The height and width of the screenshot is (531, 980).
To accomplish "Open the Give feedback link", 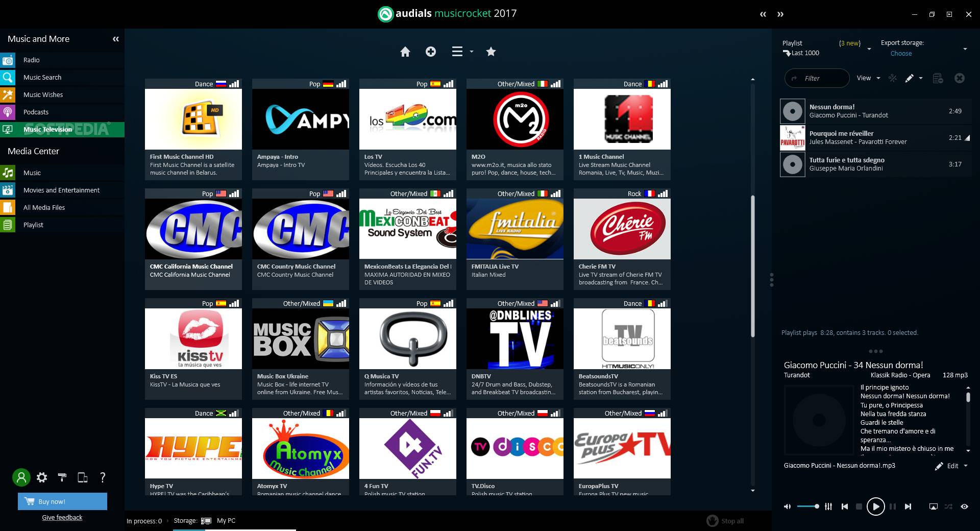I will (62, 517).
